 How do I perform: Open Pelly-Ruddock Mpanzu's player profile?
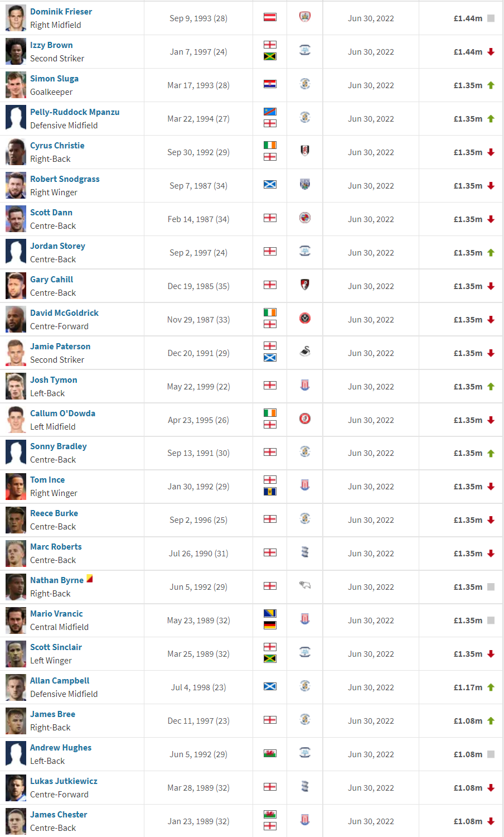click(x=75, y=112)
